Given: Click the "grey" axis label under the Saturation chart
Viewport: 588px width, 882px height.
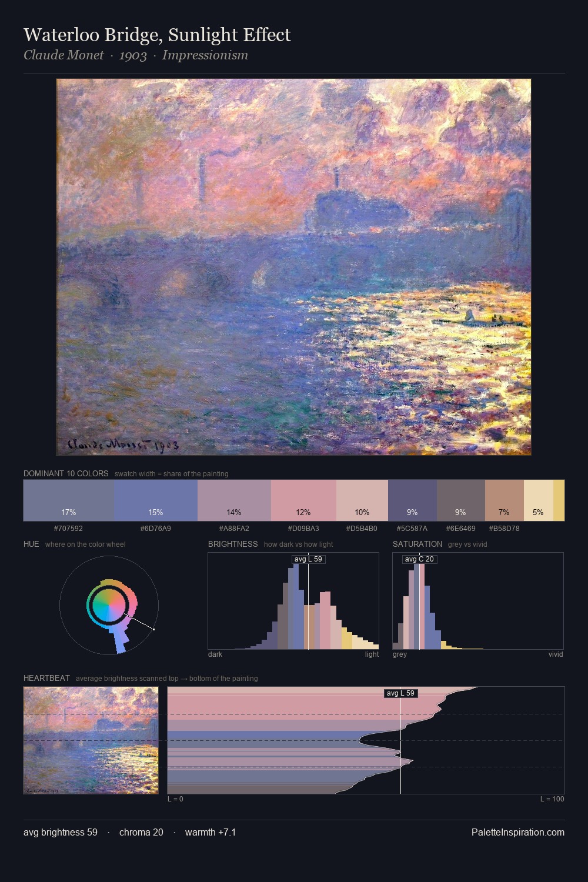Looking at the screenshot, I should pos(400,654).
